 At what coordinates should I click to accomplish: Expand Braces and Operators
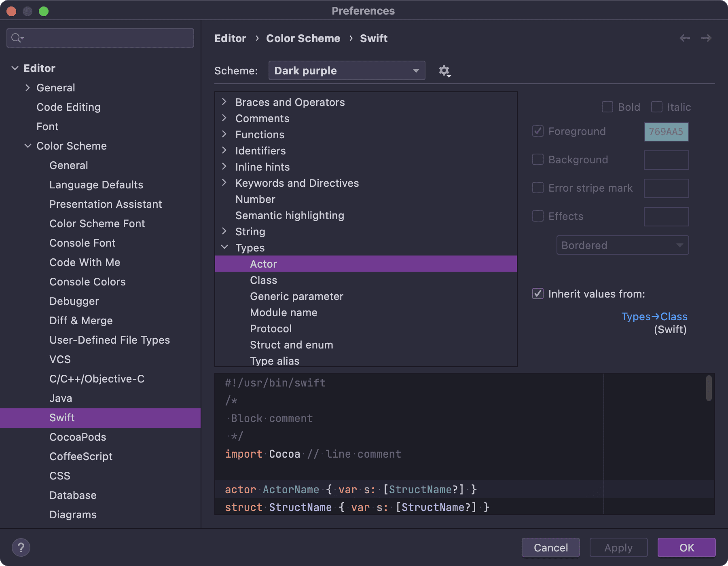click(225, 102)
